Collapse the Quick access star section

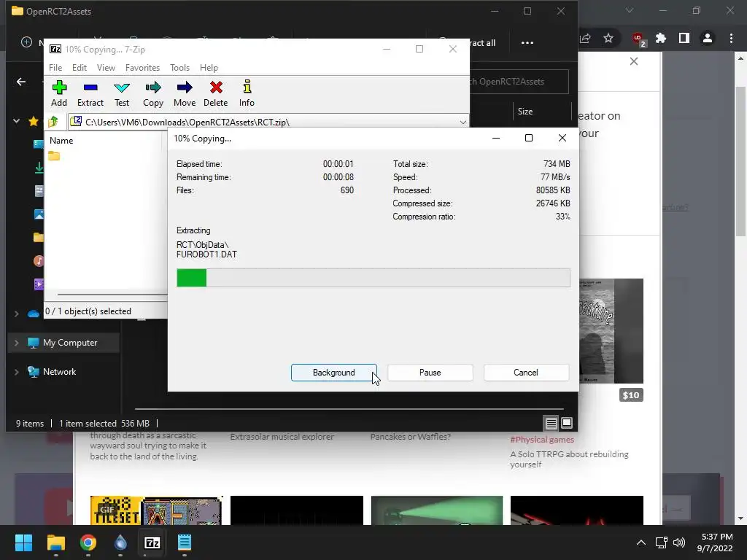point(16,121)
